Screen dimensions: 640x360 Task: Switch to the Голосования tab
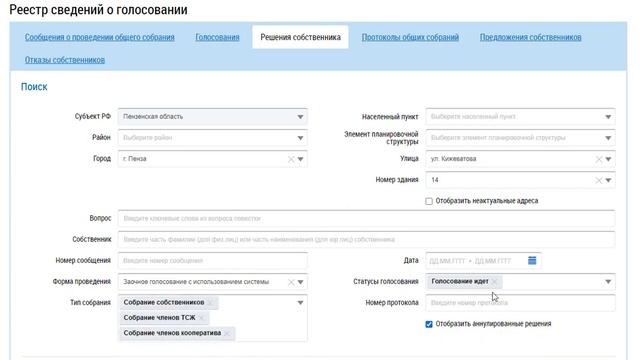pyautogui.click(x=217, y=37)
